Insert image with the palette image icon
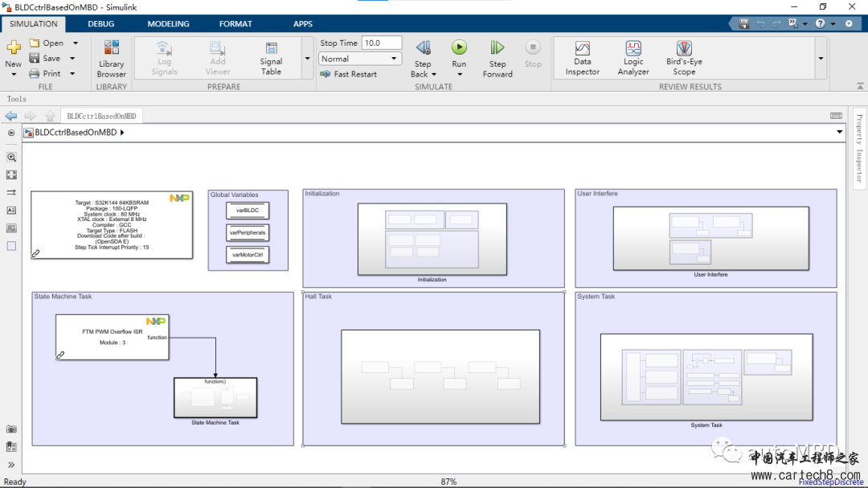 pos(11,228)
